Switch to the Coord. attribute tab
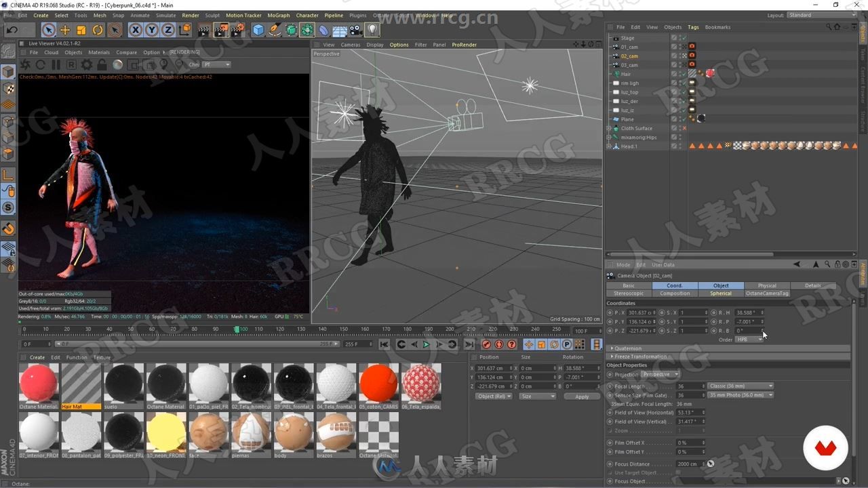Image resolution: width=868 pixels, height=488 pixels. coord(675,285)
